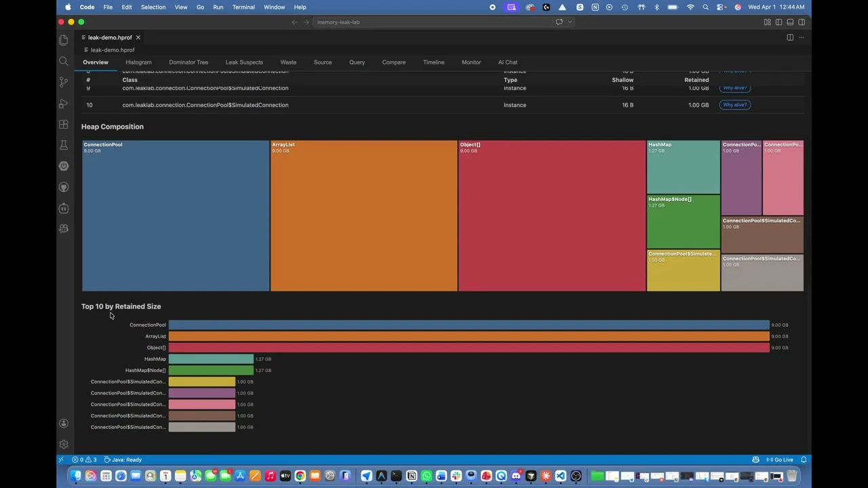Open the AI Chat tab
Screen dimensions: 868x488
508,62
